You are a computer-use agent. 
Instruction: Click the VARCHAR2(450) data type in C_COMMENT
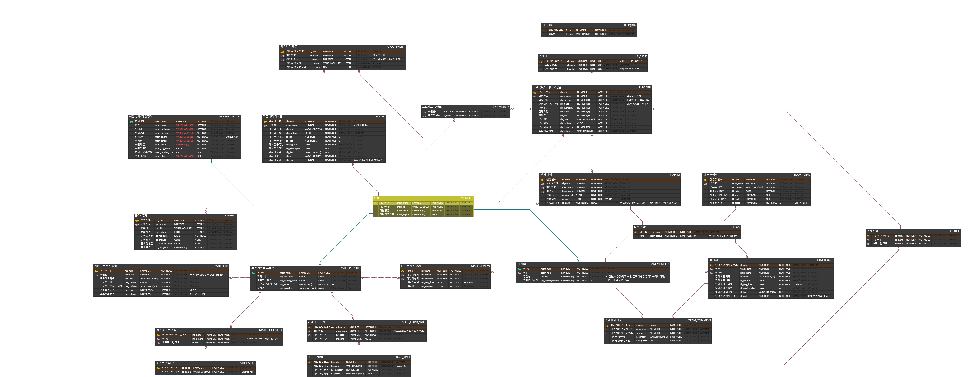coord(332,63)
